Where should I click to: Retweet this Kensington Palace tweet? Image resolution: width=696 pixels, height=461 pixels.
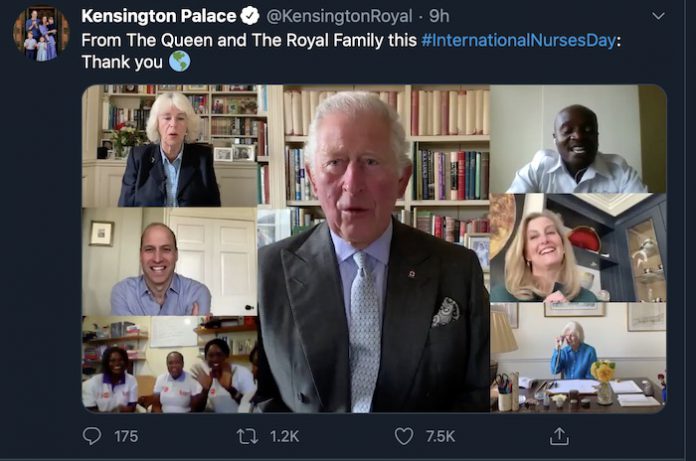247,436
